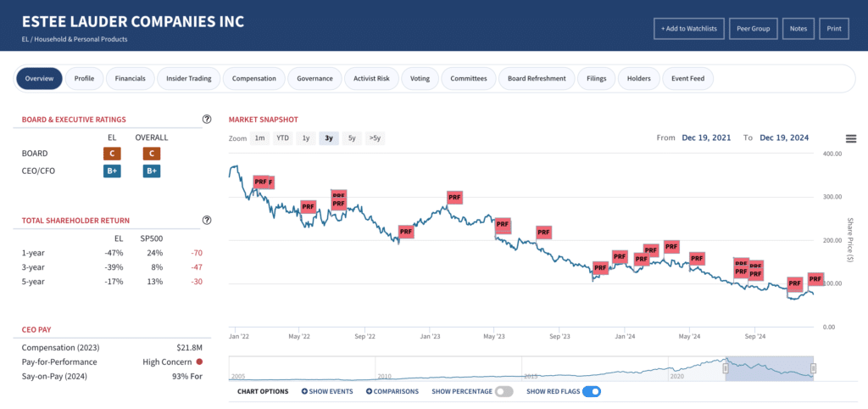
Task: Open Total Shareholder Return help icon
Action: 207,220
